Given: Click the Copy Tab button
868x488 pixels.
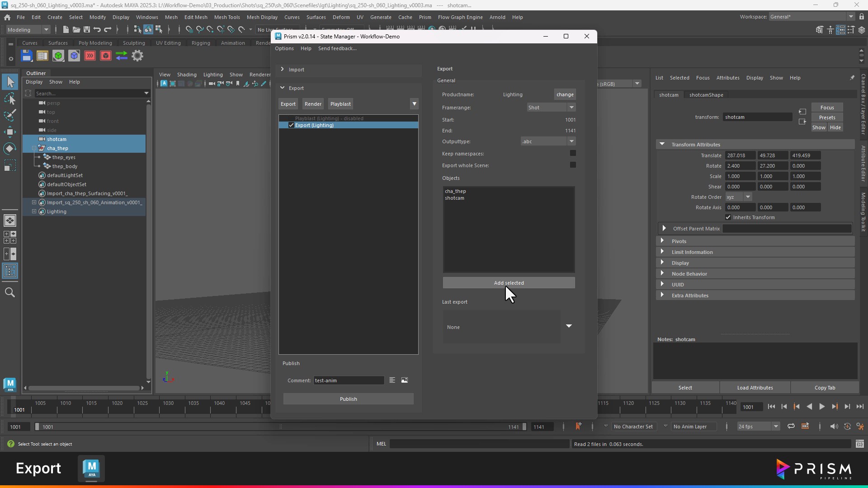Looking at the screenshot, I should coord(825,388).
